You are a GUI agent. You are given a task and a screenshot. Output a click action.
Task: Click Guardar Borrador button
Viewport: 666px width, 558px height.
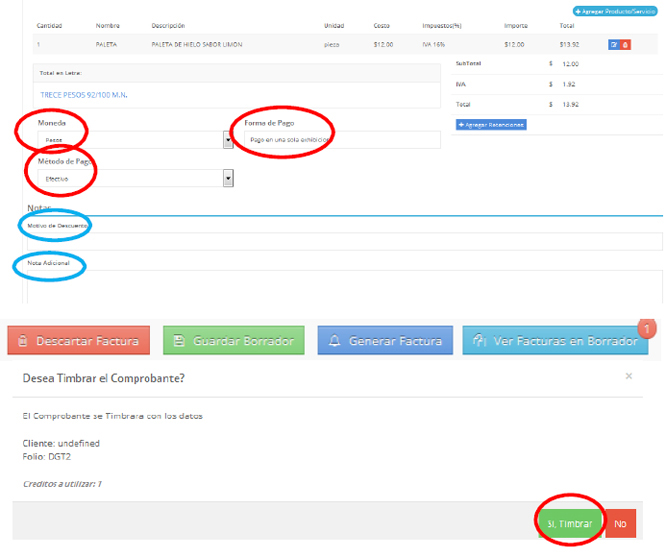pos(234,340)
